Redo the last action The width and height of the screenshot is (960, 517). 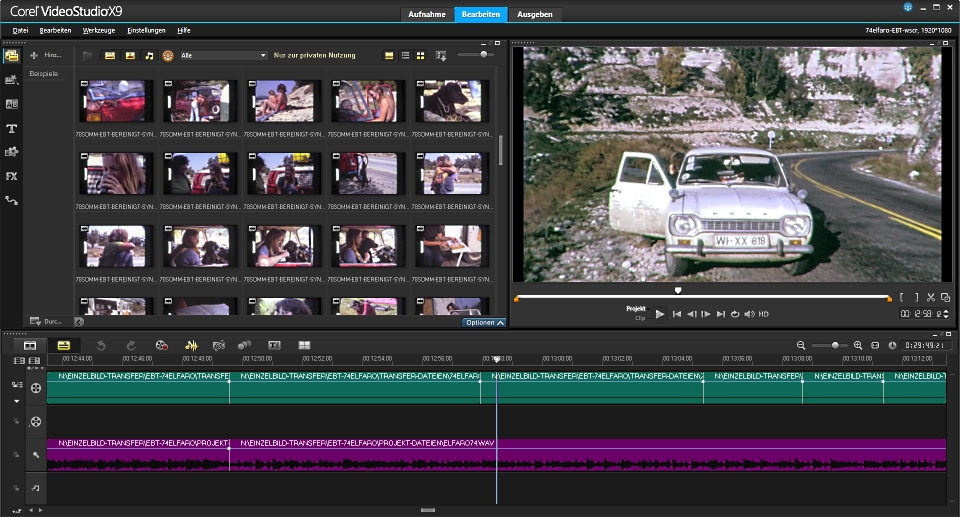(x=131, y=345)
